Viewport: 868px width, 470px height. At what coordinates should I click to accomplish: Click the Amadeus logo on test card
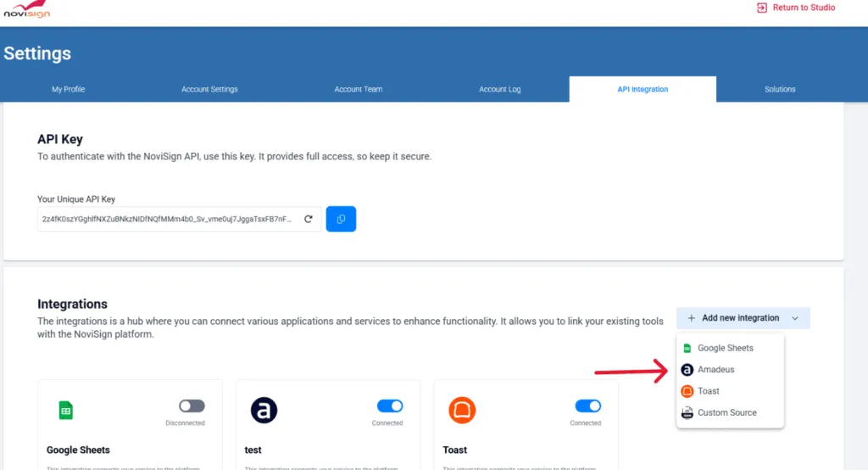(x=264, y=411)
